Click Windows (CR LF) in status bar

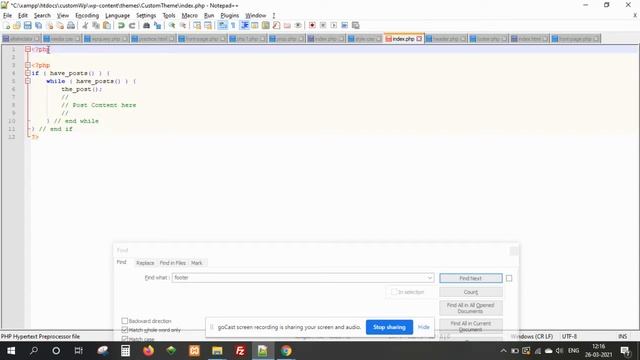[532, 337]
